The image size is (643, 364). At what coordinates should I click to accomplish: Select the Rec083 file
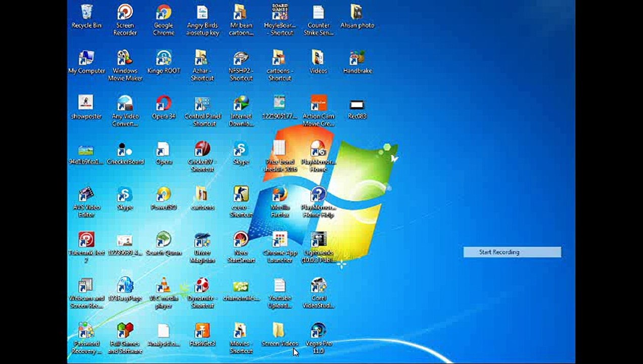(x=357, y=108)
